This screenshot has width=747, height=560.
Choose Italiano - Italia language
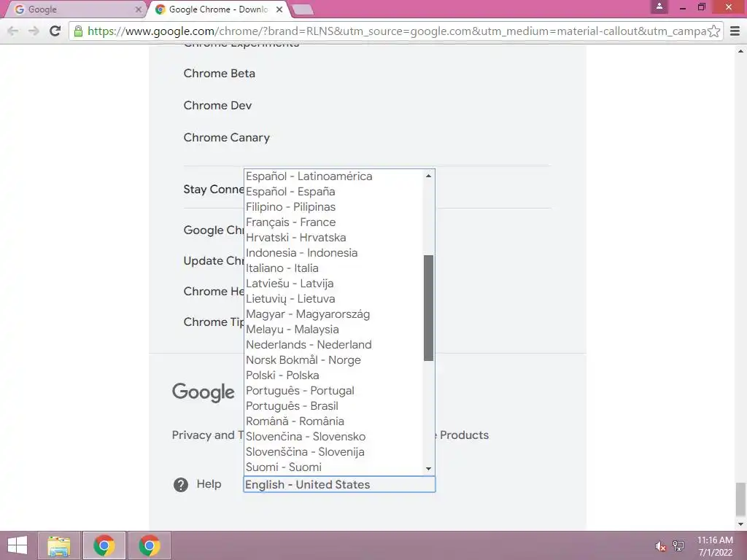pyautogui.click(x=333, y=268)
